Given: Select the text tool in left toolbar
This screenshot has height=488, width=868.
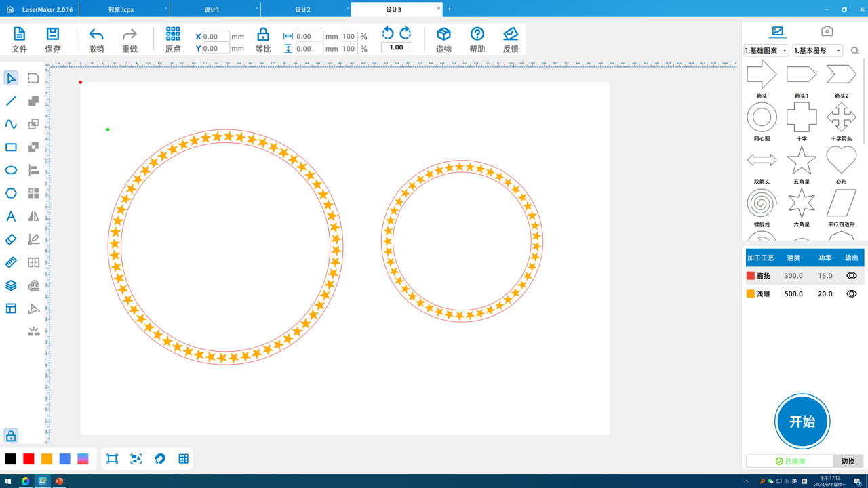Looking at the screenshot, I should coord(11,216).
